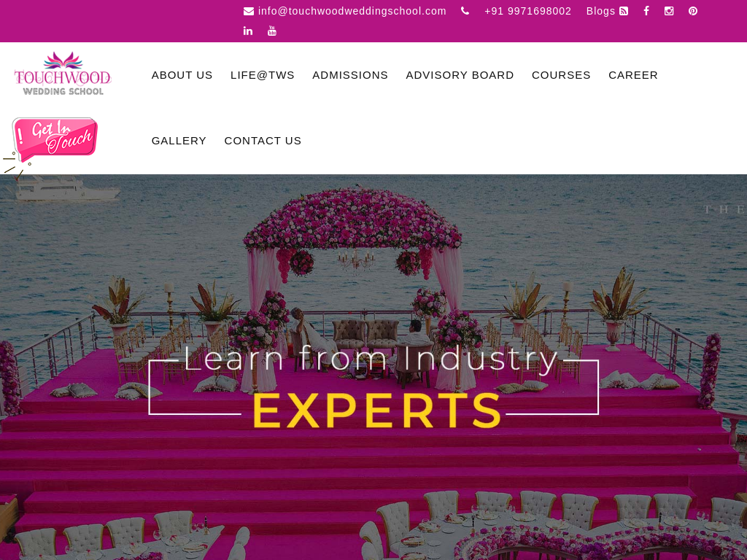Click the Touchwood Wedding School logo
Viewport: 747px width, 560px height.
tap(63, 74)
